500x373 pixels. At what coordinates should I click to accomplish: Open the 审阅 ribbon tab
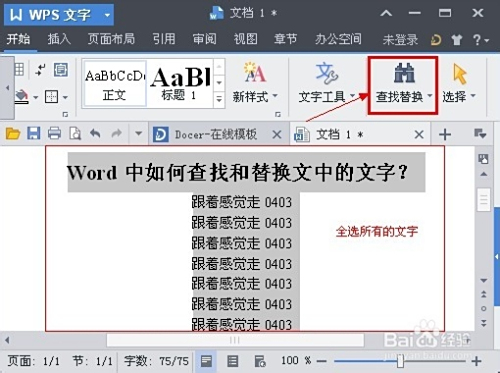point(204,39)
